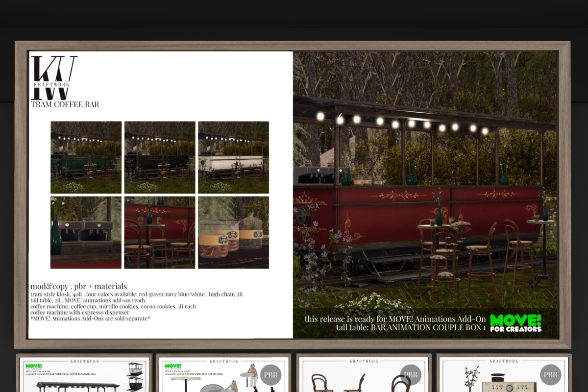This screenshot has height=392, width=588.
Task: Click the TRAM COFFEE BAR title
Action: [65, 104]
